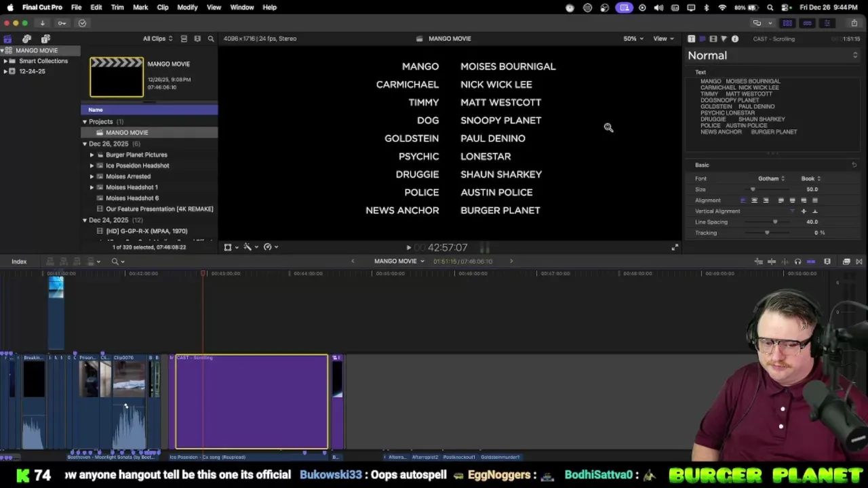Open the Mark menu
Image resolution: width=868 pixels, height=488 pixels.
coord(140,7)
